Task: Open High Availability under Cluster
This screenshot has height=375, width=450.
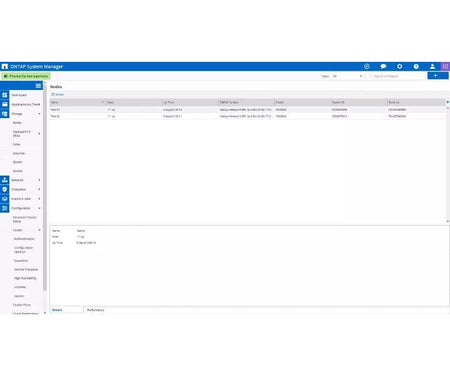Action: click(x=25, y=278)
